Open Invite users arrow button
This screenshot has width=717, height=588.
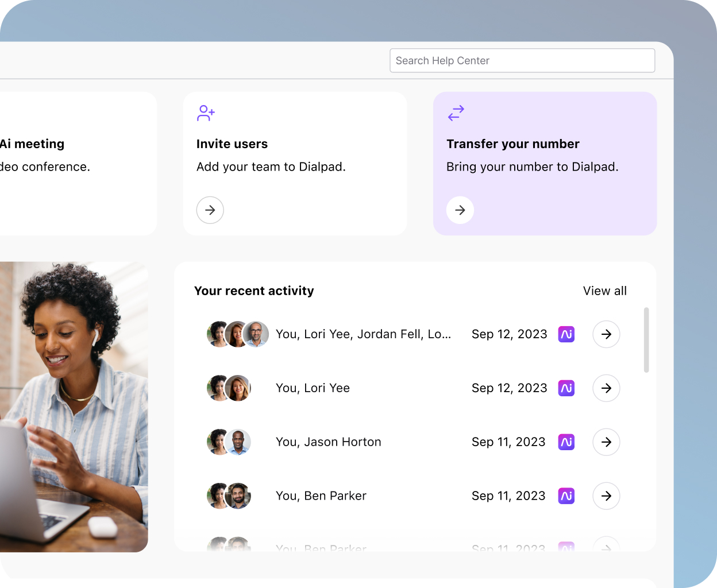pos(210,210)
